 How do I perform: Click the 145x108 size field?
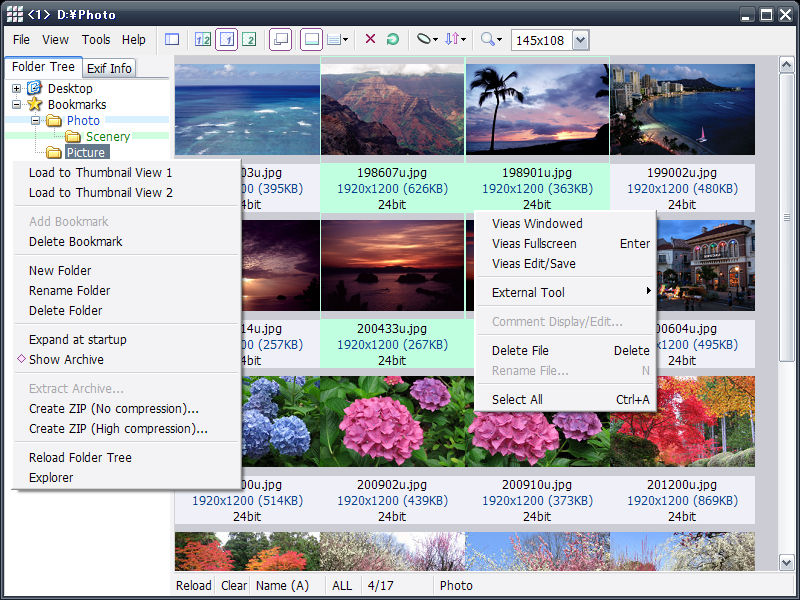tap(542, 40)
